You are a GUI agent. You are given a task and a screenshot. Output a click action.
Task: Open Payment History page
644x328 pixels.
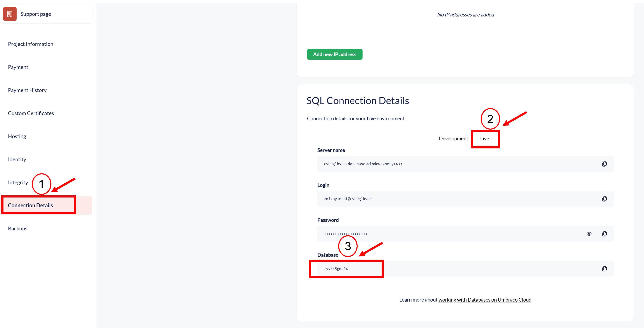(27, 90)
